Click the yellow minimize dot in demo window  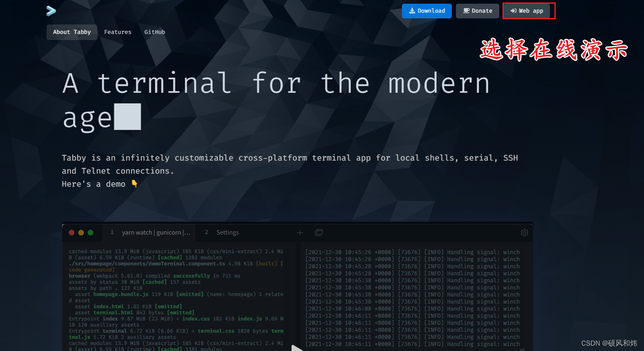pos(81,233)
